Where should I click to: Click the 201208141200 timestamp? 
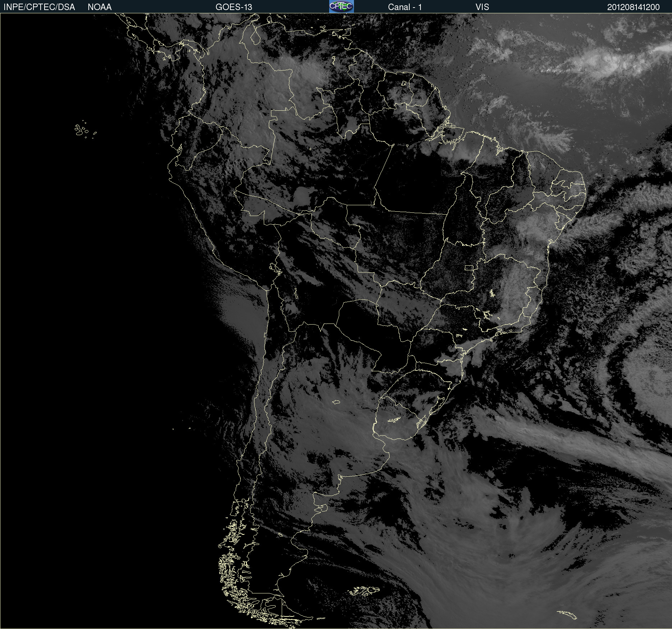(634, 7)
